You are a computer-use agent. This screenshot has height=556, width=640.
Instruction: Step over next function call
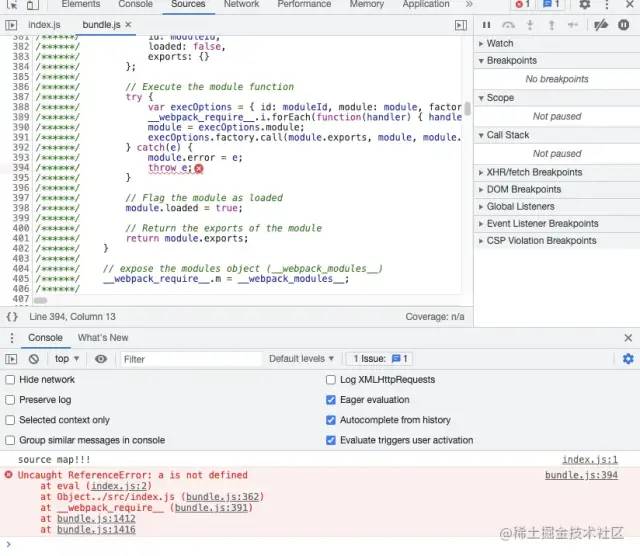pos(508,25)
